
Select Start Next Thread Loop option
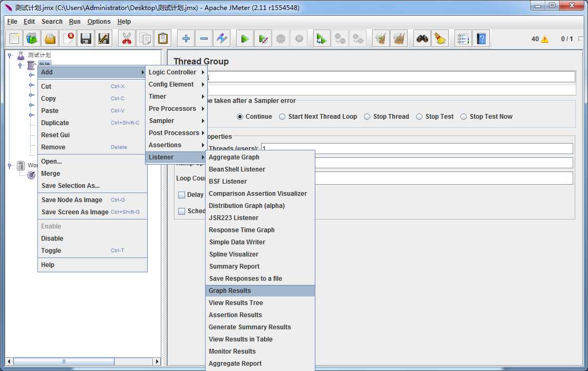pyautogui.click(x=282, y=117)
